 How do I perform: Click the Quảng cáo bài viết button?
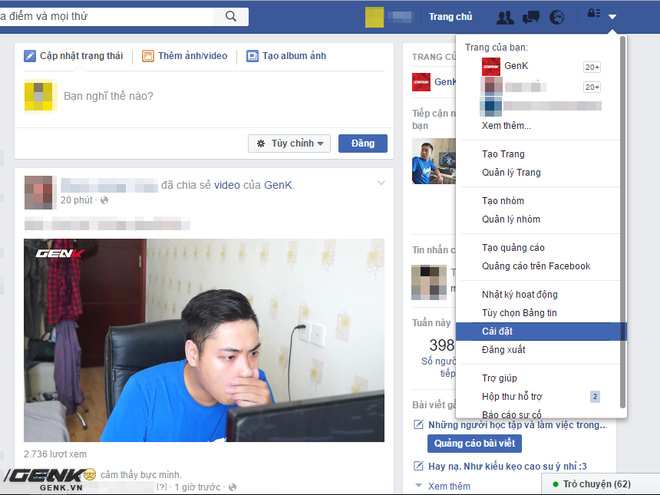pyautogui.click(x=474, y=443)
